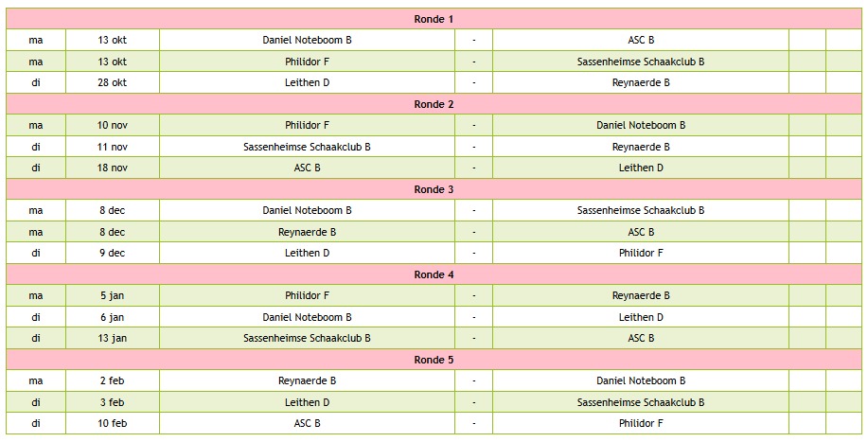Image resolution: width=868 pixels, height=442 pixels.
Task: Click Daniel Noteboom B in the 6 jan match
Action: pos(307,317)
